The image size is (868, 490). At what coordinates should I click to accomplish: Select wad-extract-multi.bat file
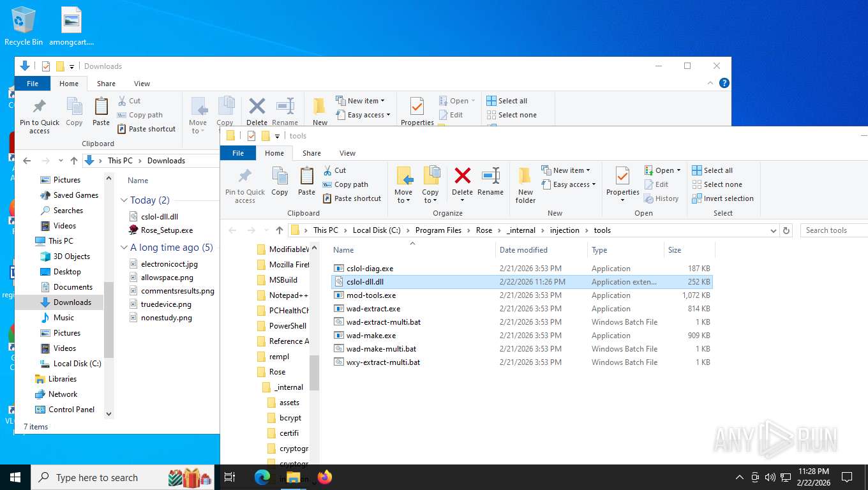[x=521, y=322]
